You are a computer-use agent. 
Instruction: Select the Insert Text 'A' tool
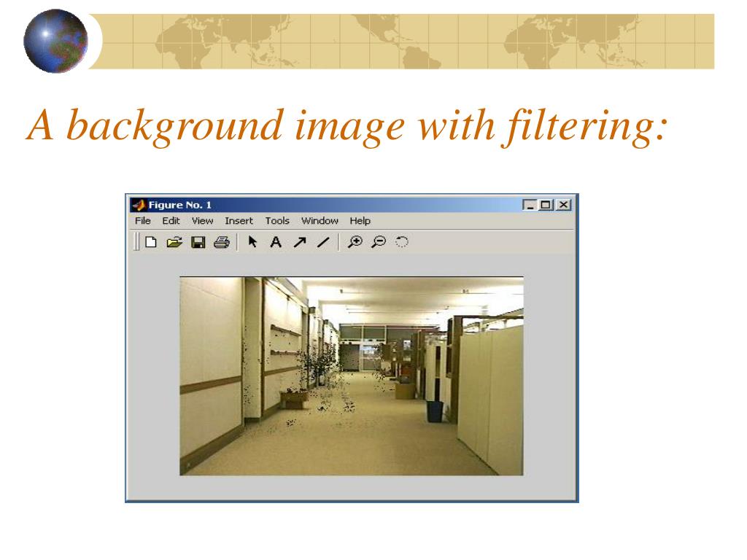point(275,242)
